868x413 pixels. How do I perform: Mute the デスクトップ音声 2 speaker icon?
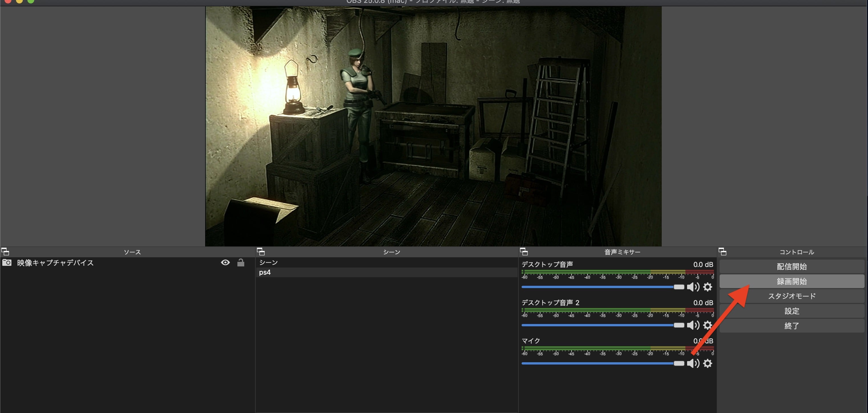(693, 325)
